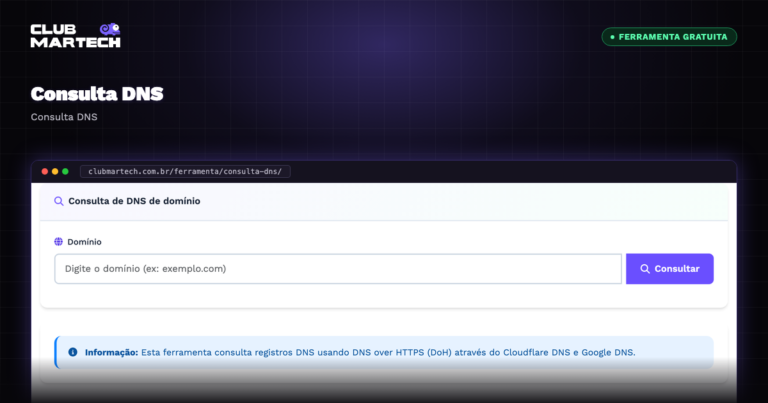Click the Consulta de DNS de domínio header
768x403 pixels.
[134, 201]
